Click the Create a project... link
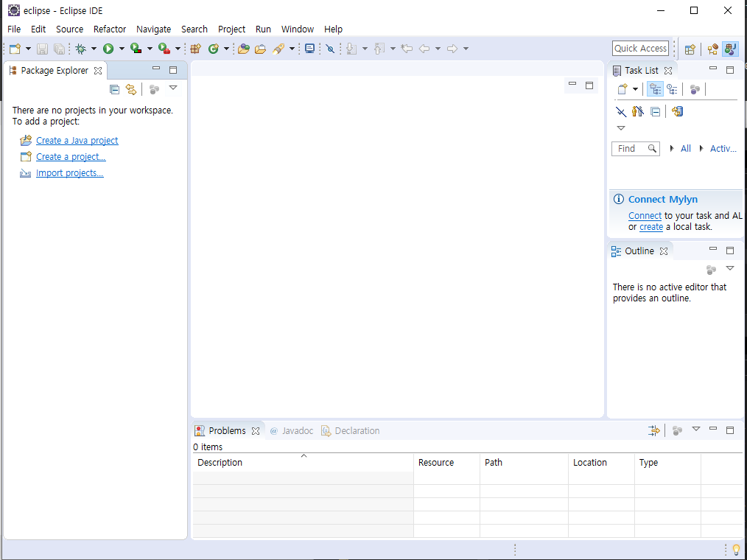 71,157
